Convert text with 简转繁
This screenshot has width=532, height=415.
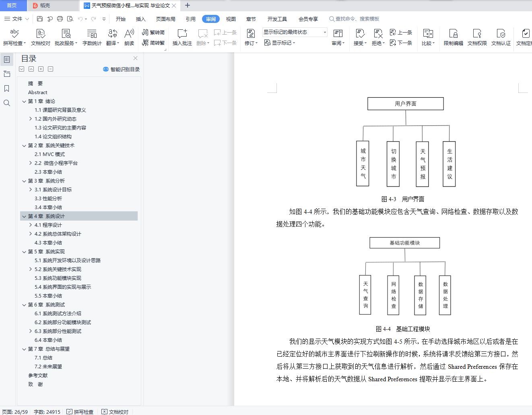point(153,43)
